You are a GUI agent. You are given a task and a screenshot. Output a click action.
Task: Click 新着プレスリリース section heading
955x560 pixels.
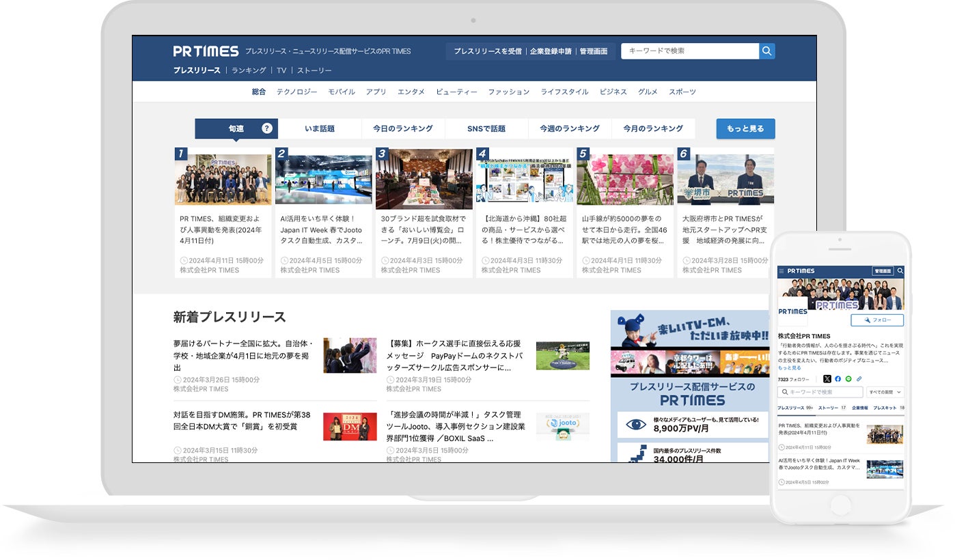point(230,317)
